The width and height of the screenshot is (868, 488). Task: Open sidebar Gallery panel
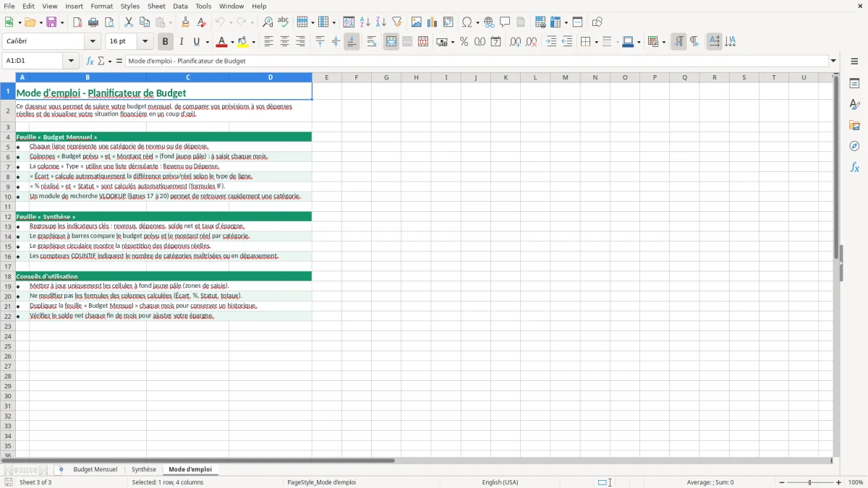click(854, 125)
